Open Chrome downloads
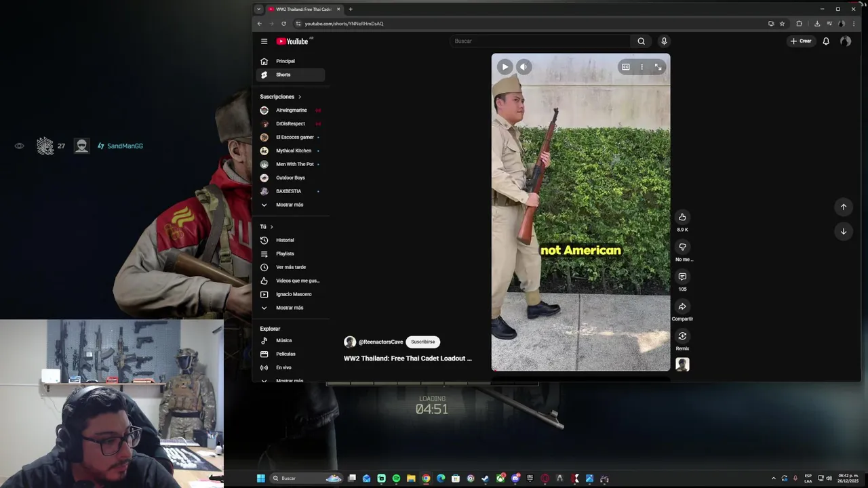 click(x=817, y=24)
